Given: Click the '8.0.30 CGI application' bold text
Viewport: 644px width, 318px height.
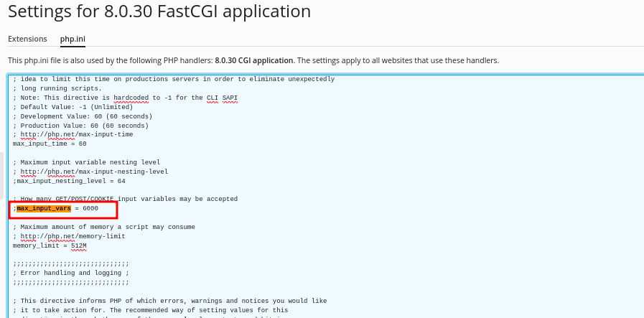Looking at the screenshot, I should 254,60.
